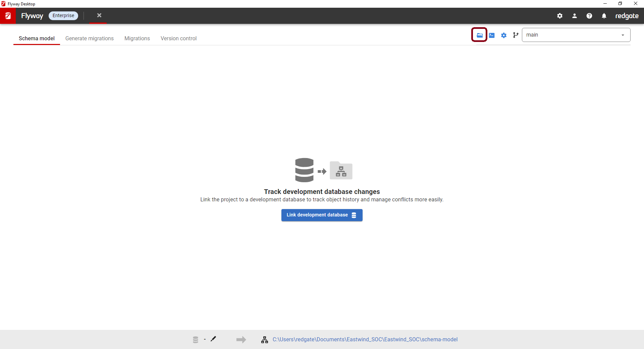
Task: Click the red Flyway logo home icon
Action: pyautogui.click(x=8, y=16)
